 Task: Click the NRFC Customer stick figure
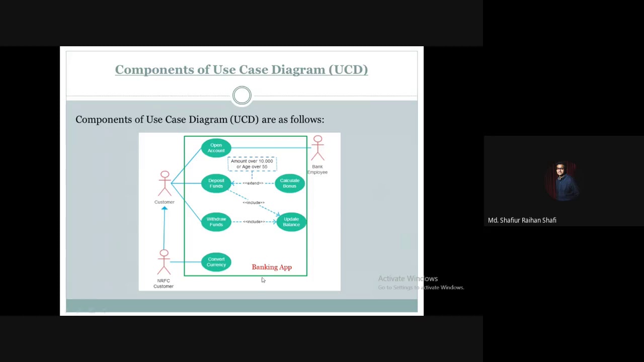click(164, 262)
